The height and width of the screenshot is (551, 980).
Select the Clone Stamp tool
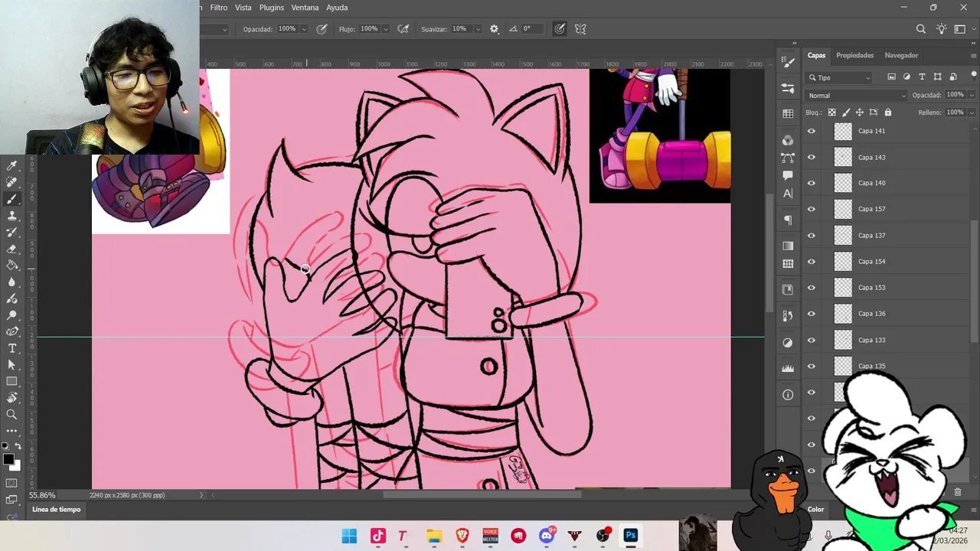[x=11, y=216]
